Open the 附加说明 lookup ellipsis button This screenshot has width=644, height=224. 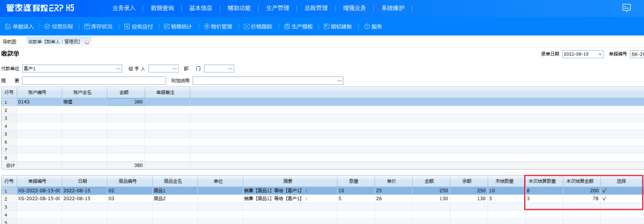pos(339,80)
